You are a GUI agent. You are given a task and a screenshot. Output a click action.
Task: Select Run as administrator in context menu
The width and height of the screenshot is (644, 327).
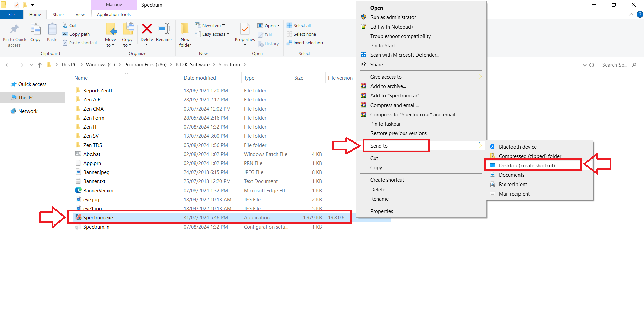pyautogui.click(x=393, y=17)
